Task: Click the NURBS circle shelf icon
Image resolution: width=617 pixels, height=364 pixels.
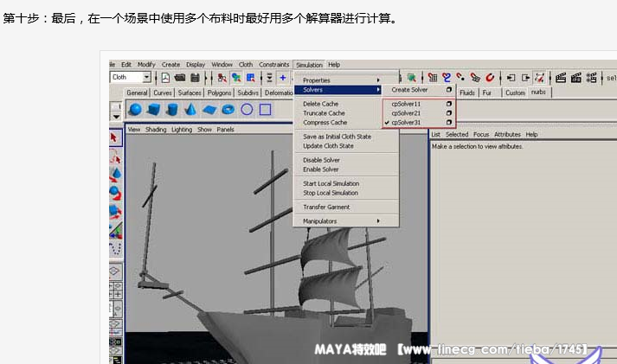Action: pos(247,110)
